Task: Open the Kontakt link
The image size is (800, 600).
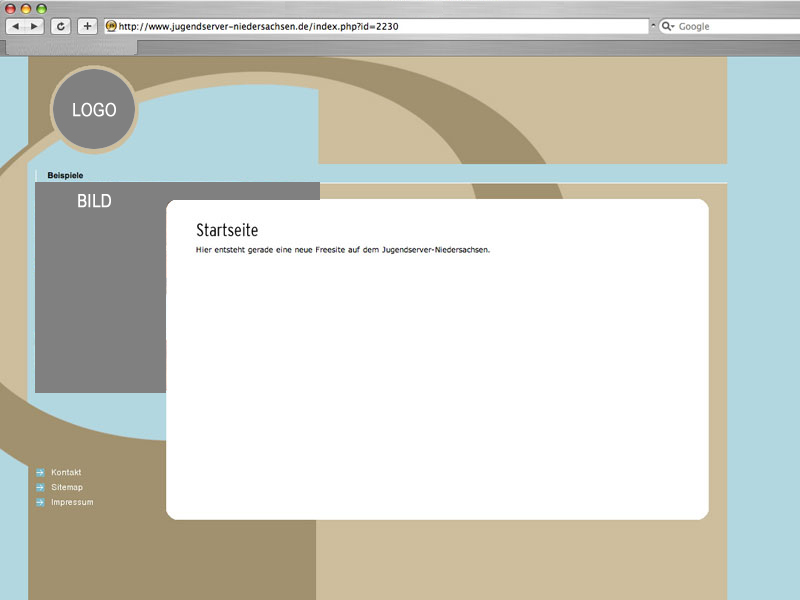Action: tap(66, 472)
